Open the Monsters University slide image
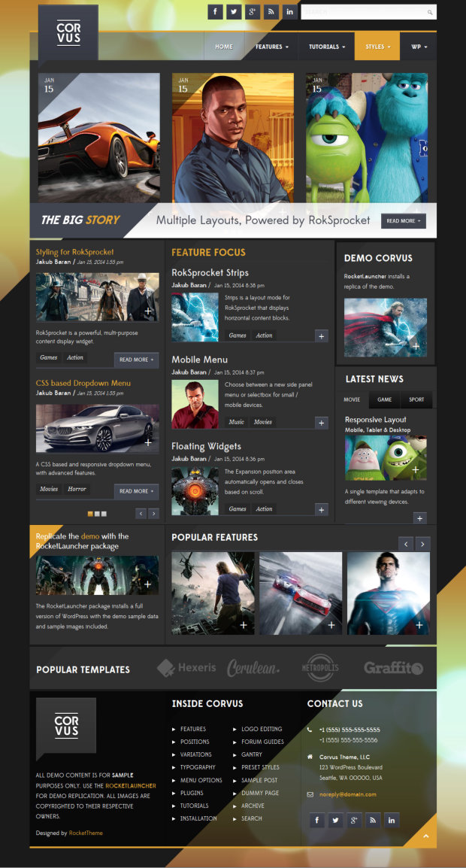 pos(367,138)
